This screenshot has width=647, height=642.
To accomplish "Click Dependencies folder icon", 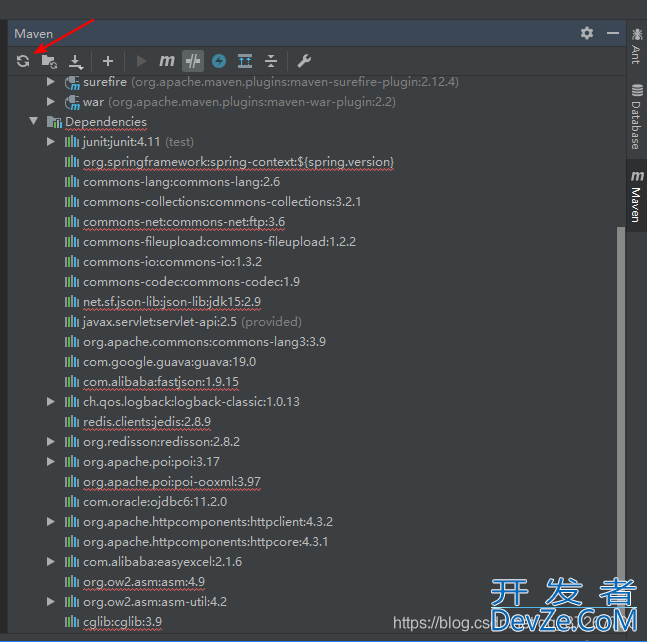I will (x=54, y=122).
